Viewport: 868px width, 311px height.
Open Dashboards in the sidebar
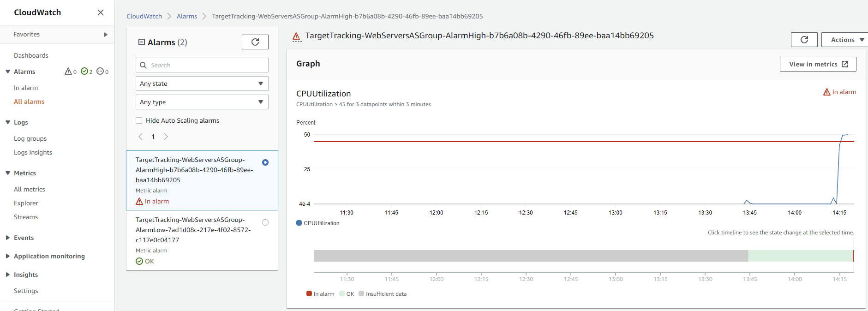(x=31, y=55)
